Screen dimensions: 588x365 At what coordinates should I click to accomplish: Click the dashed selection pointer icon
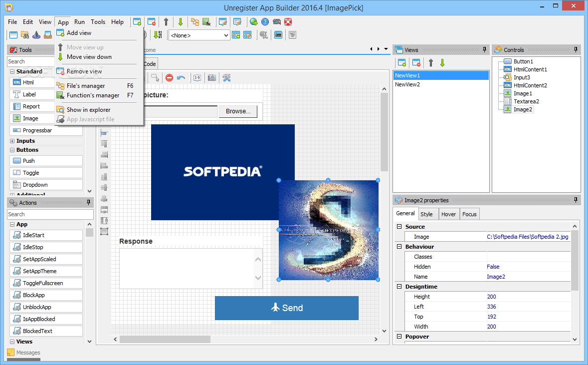155,78
